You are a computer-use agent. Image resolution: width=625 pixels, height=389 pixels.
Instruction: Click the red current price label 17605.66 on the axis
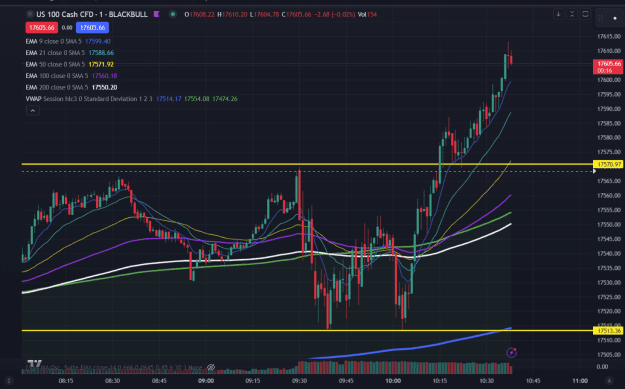(x=608, y=67)
